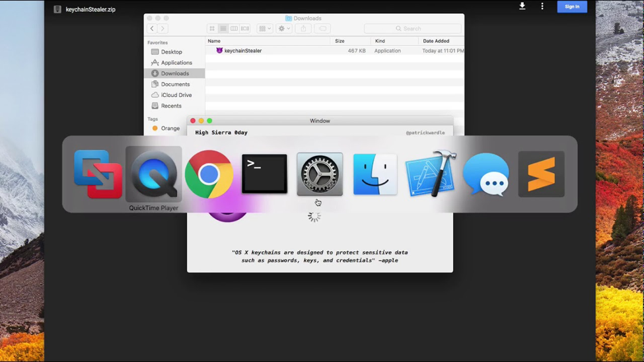Switch to System Preferences in app switcher
The width and height of the screenshot is (644, 362).
point(320,174)
